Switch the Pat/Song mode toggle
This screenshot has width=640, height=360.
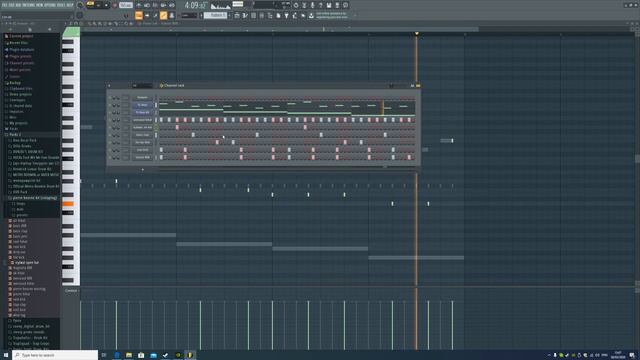[90, 5]
